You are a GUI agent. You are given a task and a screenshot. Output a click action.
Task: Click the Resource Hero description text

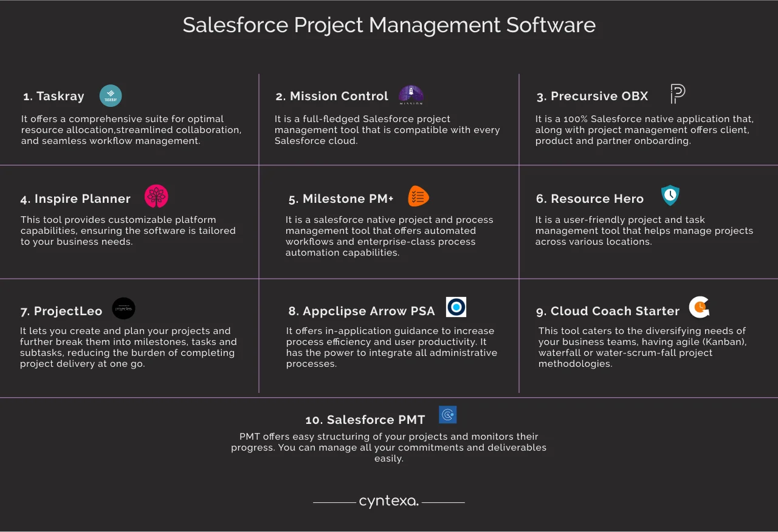(644, 231)
